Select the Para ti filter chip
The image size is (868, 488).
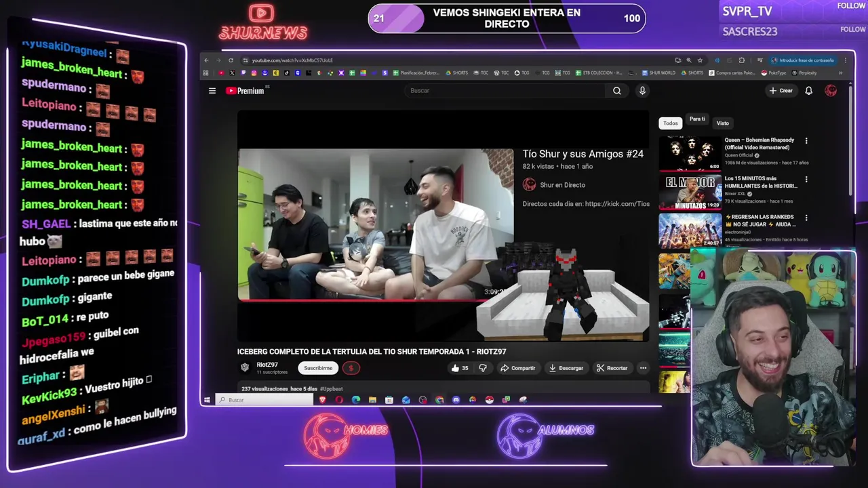click(697, 119)
